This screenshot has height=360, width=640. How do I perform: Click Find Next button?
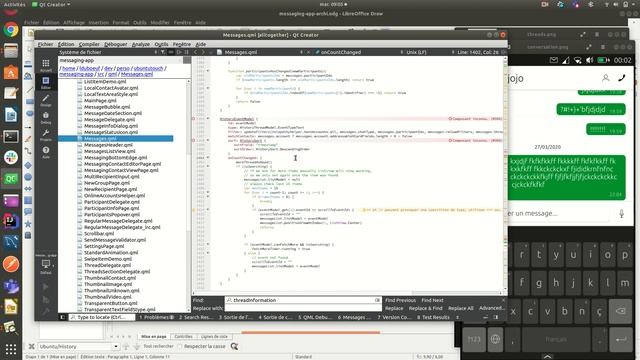(432, 300)
